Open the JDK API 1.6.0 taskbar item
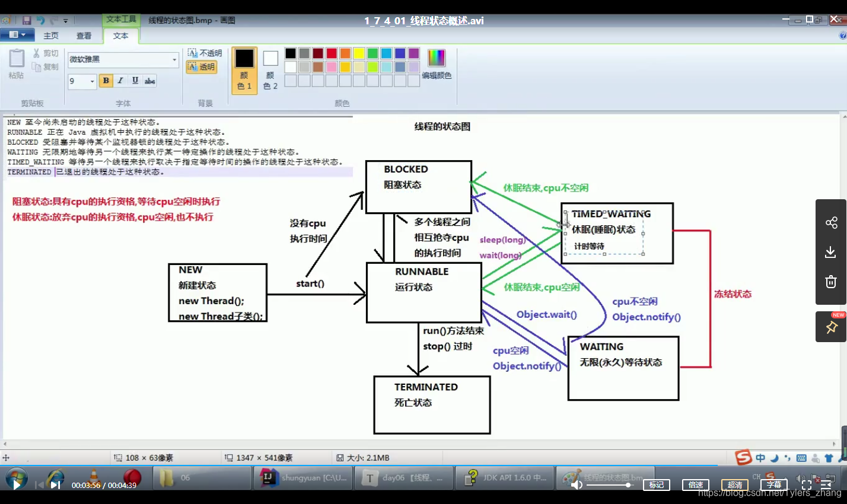 [505, 477]
